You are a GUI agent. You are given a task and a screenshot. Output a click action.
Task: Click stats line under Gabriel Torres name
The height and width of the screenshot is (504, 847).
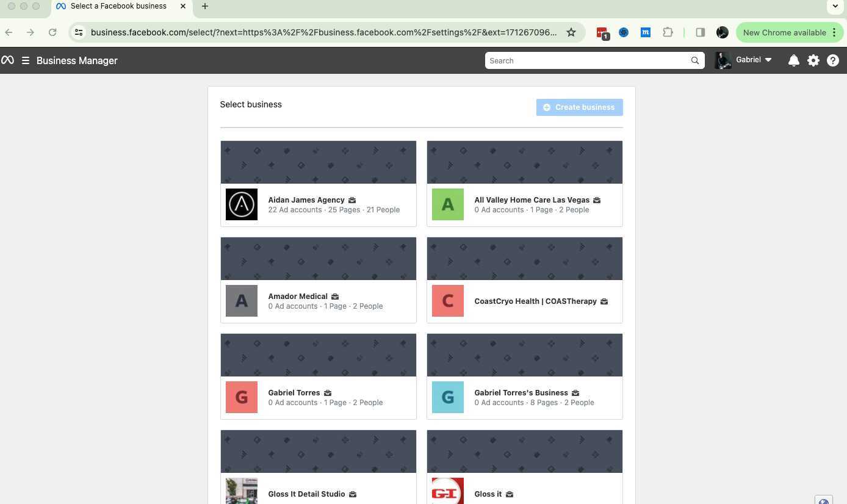tap(325, 403)
